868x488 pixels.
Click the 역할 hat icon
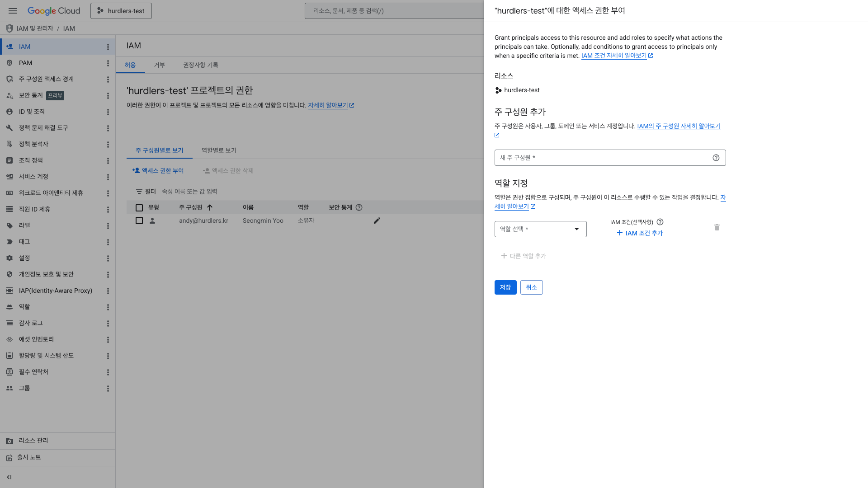[x=9, y=307]
